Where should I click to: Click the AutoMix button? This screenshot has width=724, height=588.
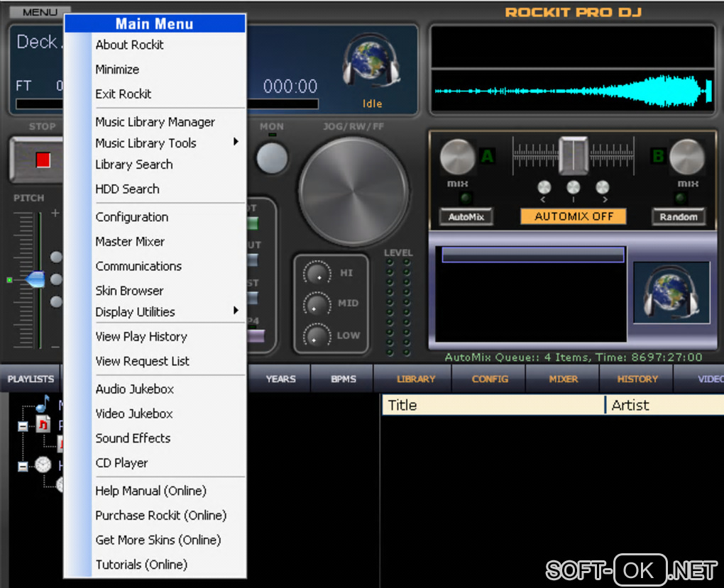[466, 216]
